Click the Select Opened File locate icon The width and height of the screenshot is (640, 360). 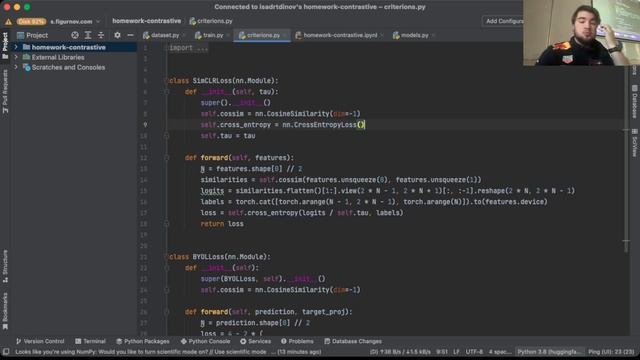(75, 36)
